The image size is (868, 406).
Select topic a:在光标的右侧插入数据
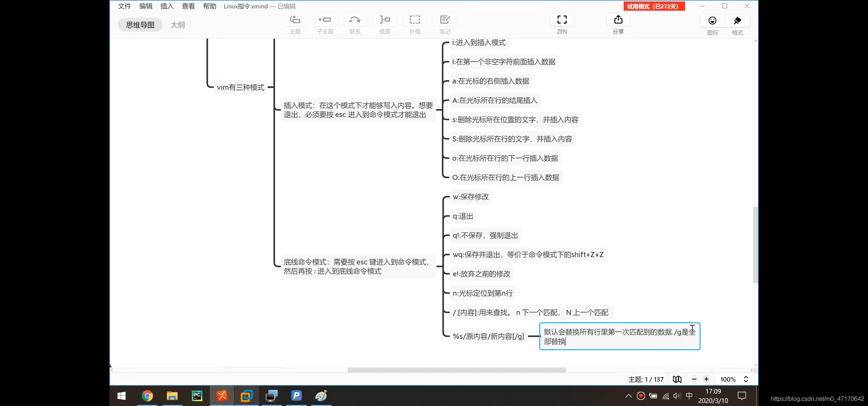pos(490,81)
